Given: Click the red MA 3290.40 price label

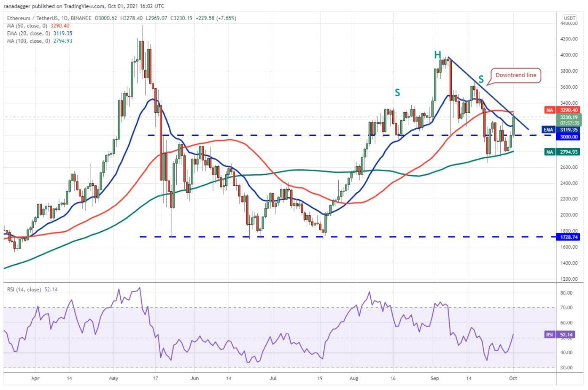Looking at the screenshot, I should pos(562,110).
